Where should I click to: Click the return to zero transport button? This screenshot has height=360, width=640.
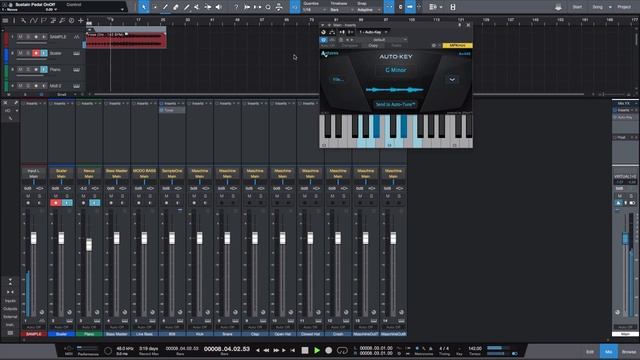click(x=293, y=350)
